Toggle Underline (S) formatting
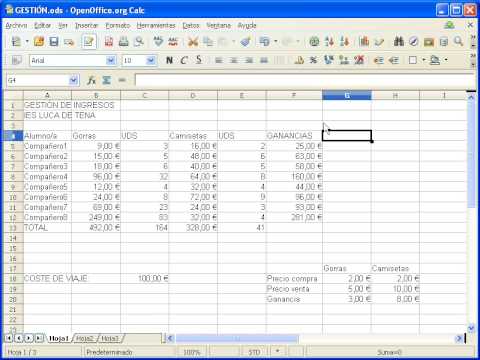Image resolution: width=480 pixels, height=360 pixels. [199, 60]
